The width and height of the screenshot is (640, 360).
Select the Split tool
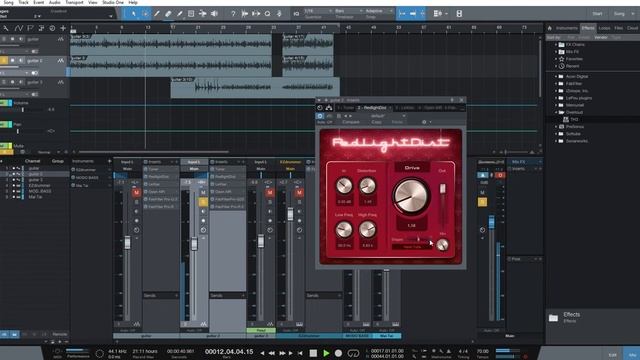[156, 14]
